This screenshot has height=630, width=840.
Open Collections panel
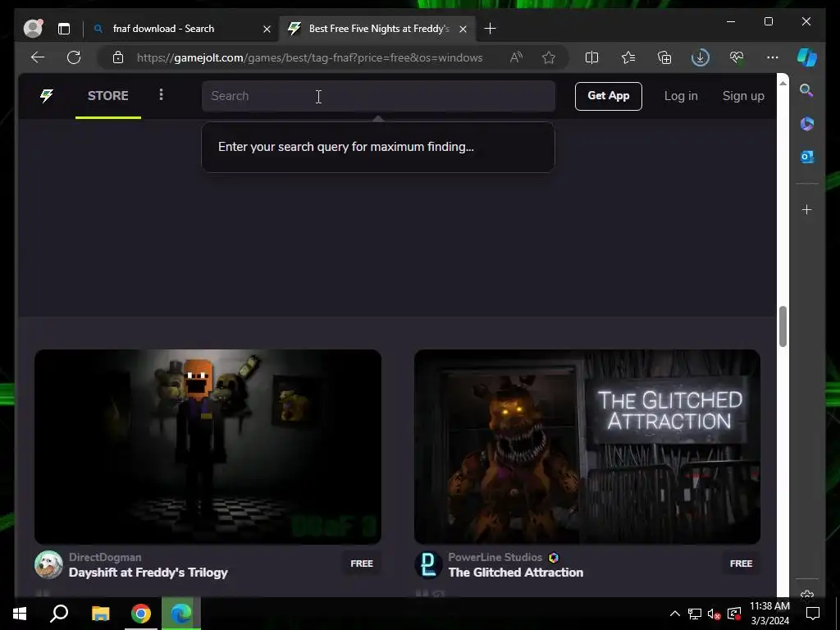tap(664, 57)
